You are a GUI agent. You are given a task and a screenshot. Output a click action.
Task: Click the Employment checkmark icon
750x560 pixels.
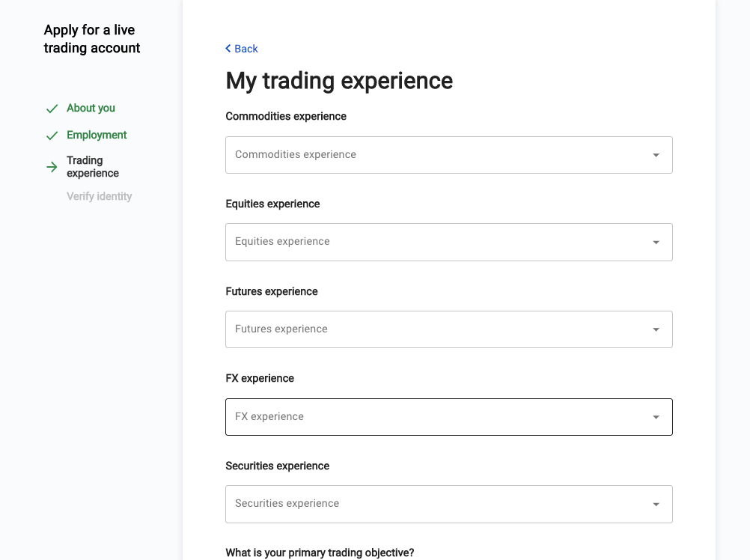(52, 136)
